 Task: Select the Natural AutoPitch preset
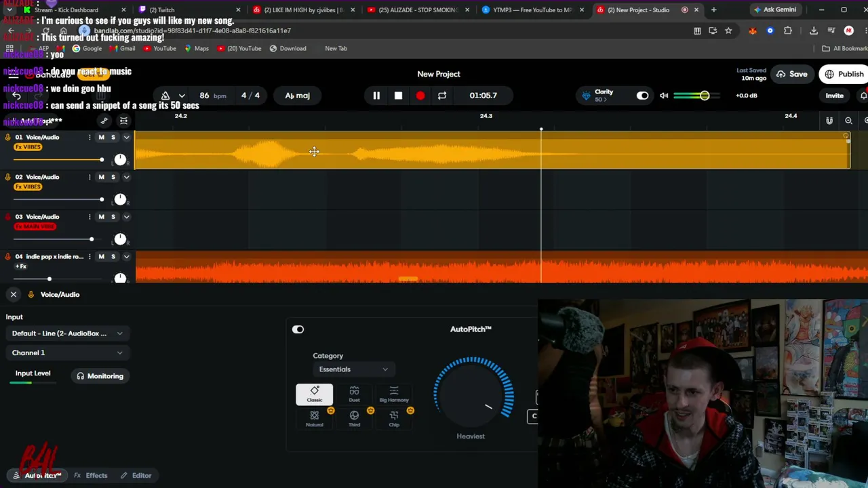(x=314, y=419)
